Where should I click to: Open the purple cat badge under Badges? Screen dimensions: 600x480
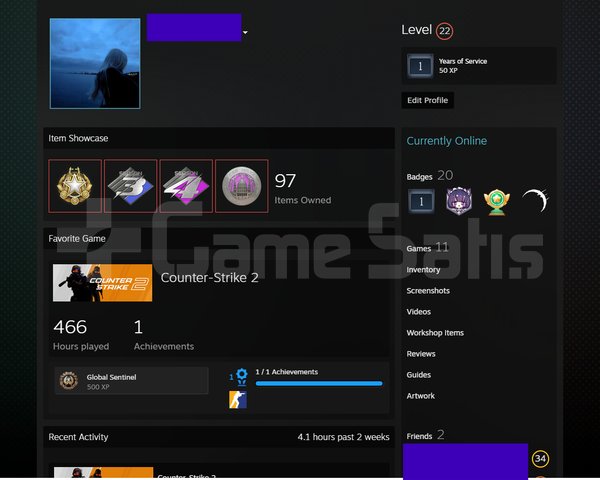point(458,201)
